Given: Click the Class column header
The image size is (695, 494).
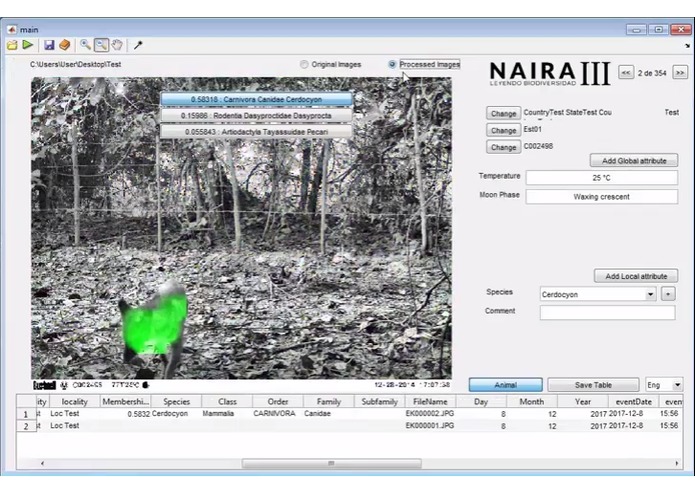Looking at the screenshot, I should [x=227, y=401].
